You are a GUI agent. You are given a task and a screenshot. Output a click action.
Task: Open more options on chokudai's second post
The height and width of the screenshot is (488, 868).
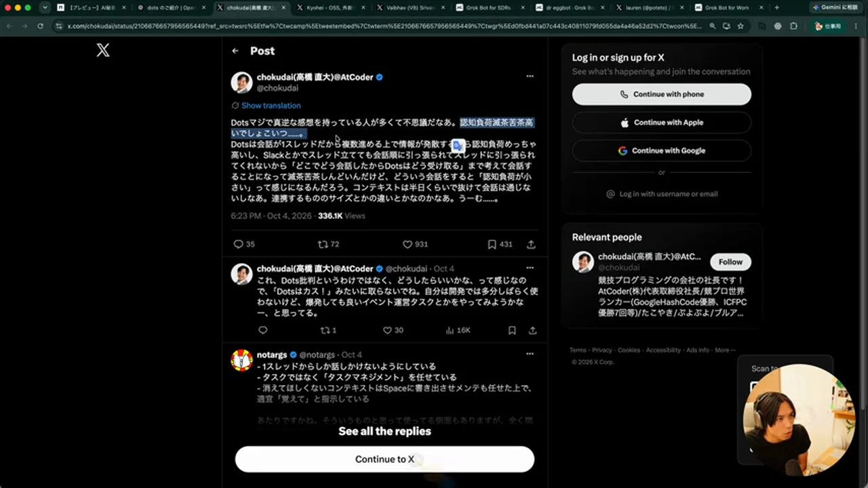click(530, 268)
